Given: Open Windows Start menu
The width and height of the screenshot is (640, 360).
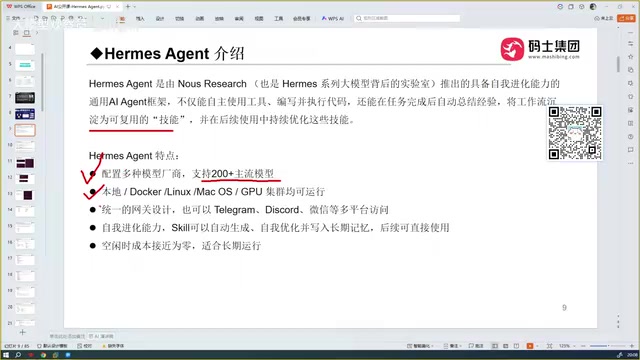Looking at the screenshot, I should click(6, 355).
